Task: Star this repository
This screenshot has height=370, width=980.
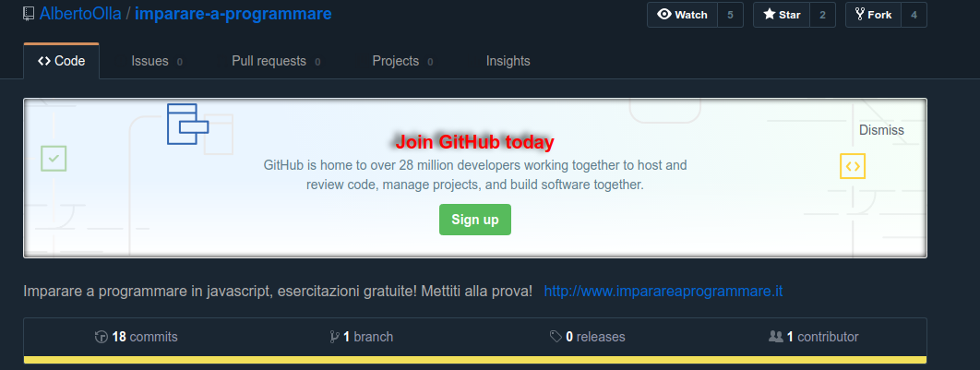Action: [x=782, y=15]
